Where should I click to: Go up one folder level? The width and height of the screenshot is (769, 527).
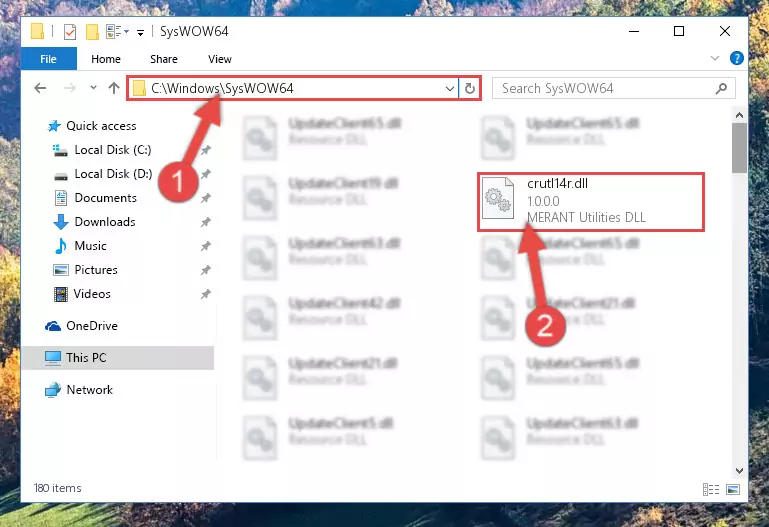(x=114, y=88)
